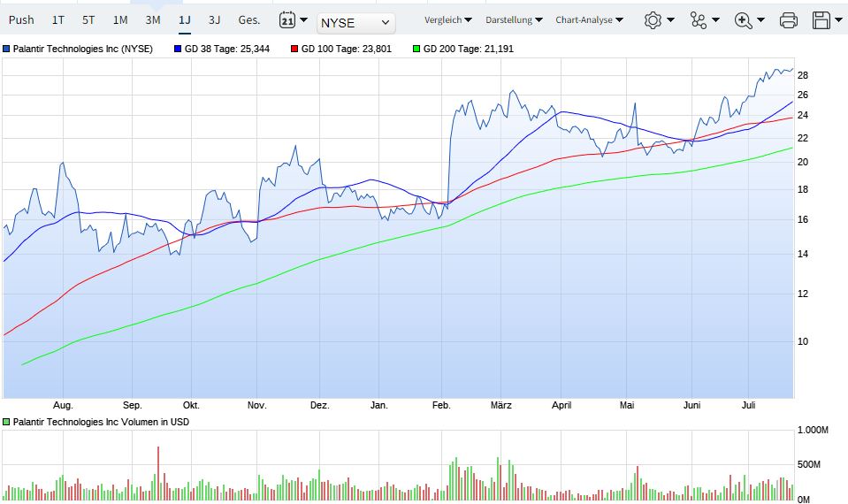The height and width of the screenshot is (504, 848).
Task: Click the '10' price axis label
Action: 803,341
